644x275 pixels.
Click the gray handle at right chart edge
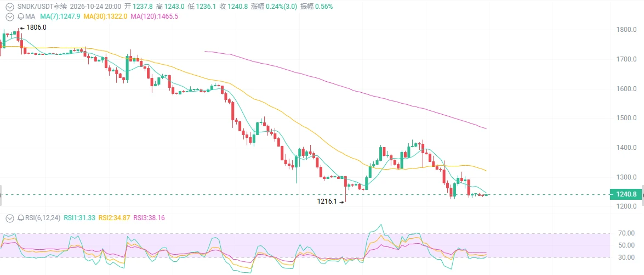point(642,195)
